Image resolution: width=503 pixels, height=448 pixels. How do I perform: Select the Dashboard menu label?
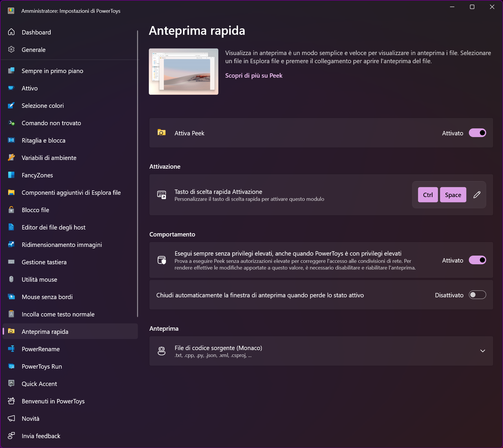36,32
